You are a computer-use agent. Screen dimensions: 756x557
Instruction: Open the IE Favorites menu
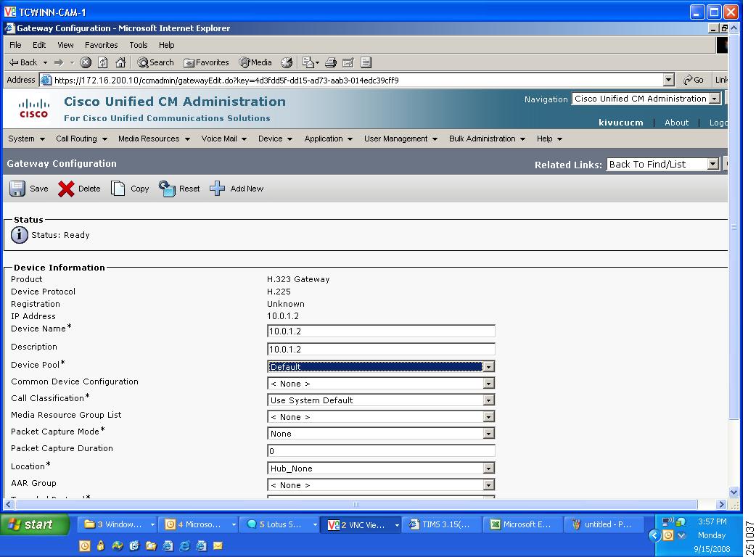(102, 45)
